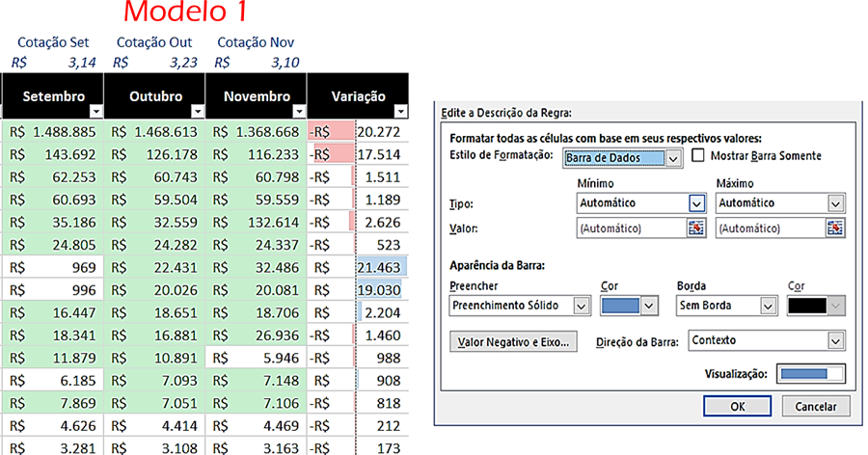
Task: Click range selector icon for Máximo value
Action: [x=835, y=228]
